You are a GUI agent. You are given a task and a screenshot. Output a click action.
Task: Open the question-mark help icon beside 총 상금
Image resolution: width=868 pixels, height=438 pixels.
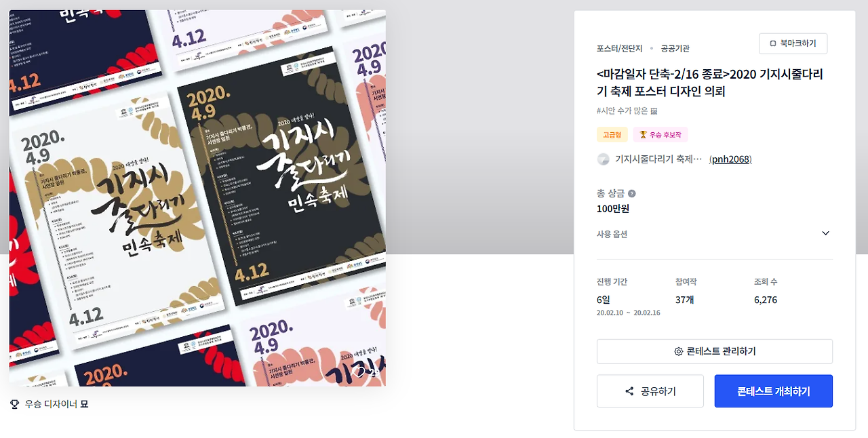632,194
